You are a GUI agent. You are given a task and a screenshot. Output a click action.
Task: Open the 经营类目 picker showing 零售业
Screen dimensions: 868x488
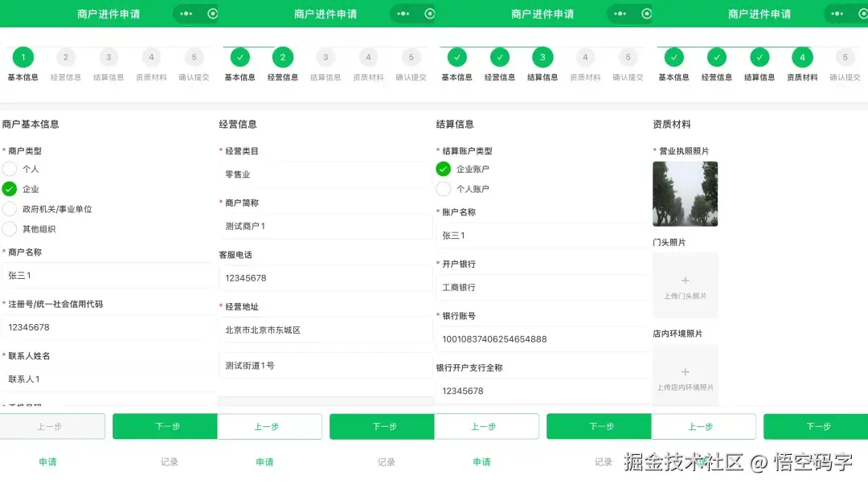[325, 174]
